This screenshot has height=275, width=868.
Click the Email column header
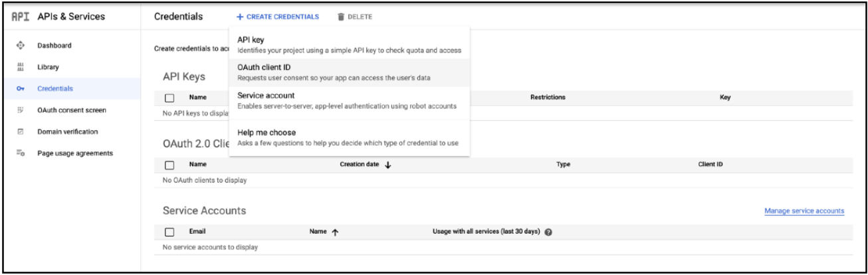(x=197, y=232)
